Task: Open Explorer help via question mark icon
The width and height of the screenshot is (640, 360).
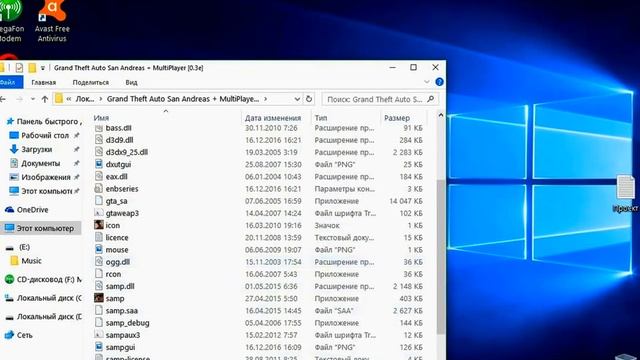Action: click(439, 82)
